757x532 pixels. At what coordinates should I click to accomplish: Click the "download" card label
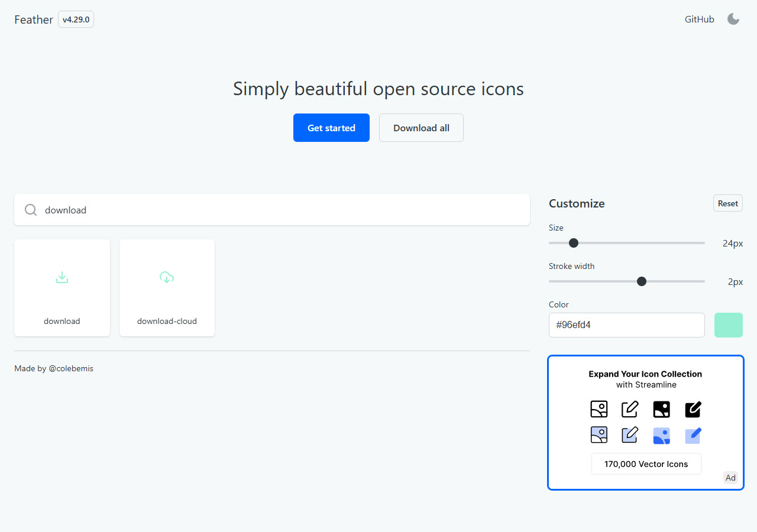[62, 321]
